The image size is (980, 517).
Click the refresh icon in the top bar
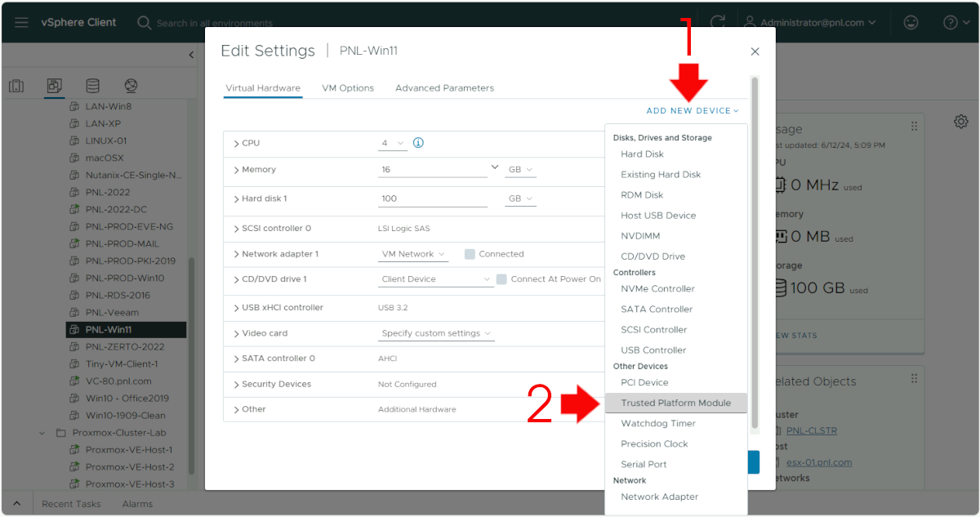coord(718,22)
